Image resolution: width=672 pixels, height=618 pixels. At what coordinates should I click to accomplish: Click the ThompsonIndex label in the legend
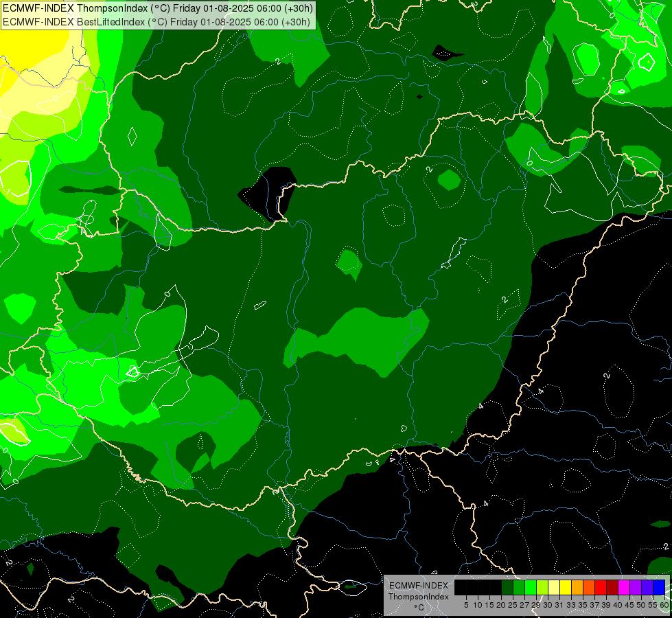click(x=419, y=597)
